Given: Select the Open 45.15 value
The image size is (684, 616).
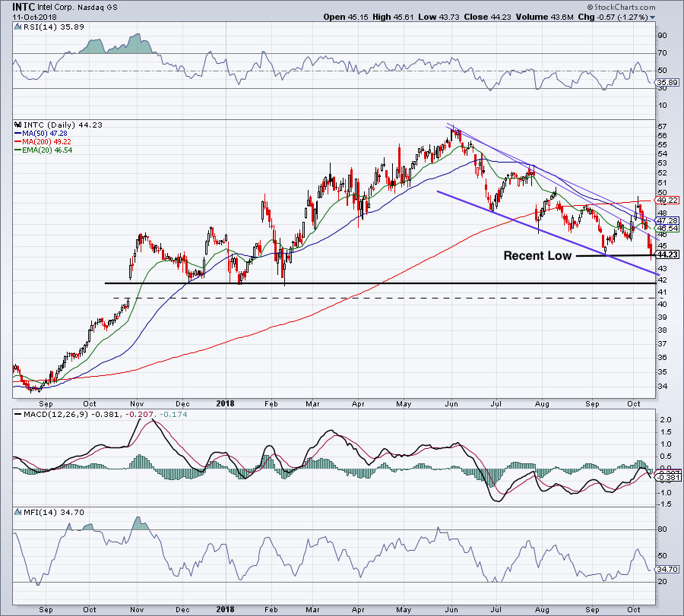Looking at the screenshot, I should [346, 17].
